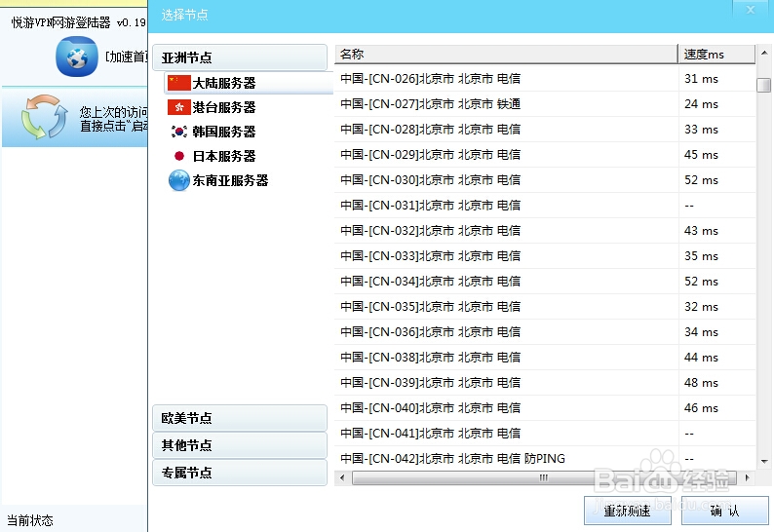Click the vertical scrollbar up arrow
This screenshot has width=774, height=532.
pos(763,53)
